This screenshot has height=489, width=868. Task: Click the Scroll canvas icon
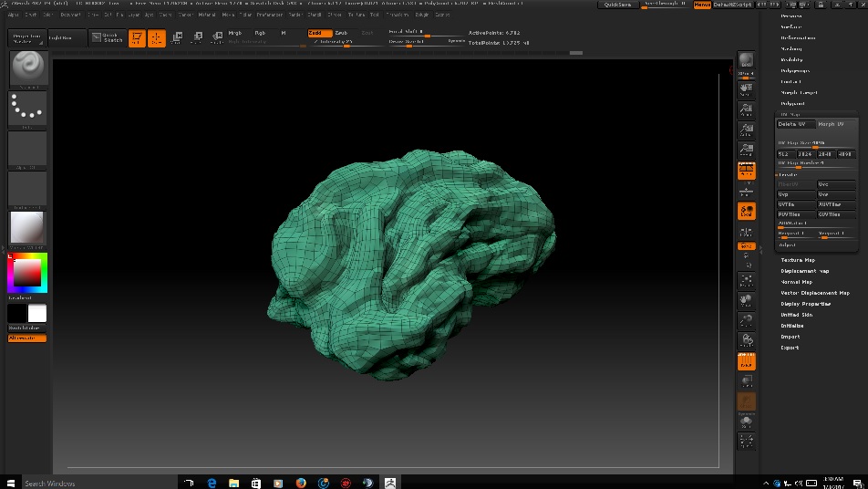(x=746, y=90)
